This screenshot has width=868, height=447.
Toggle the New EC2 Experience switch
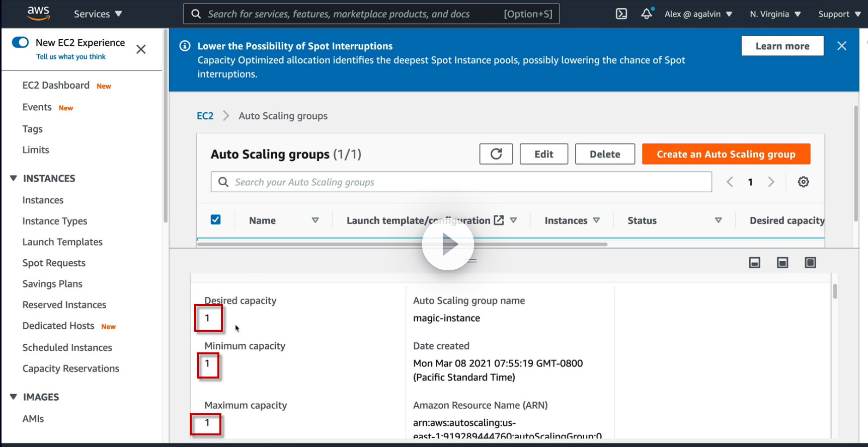point(21,42)
